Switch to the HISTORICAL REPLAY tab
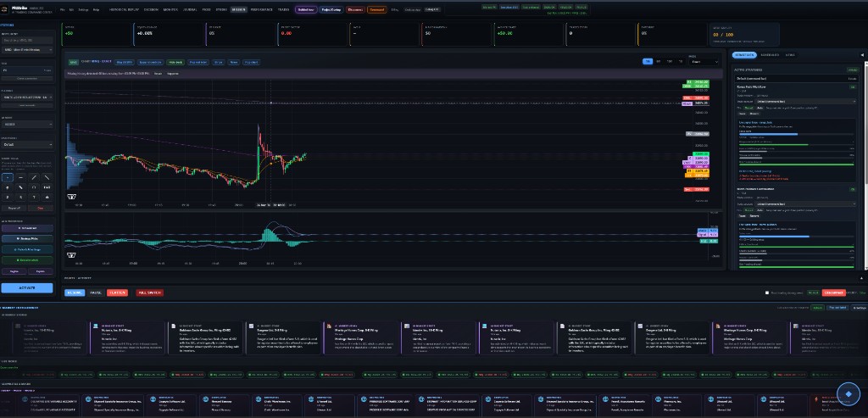This screenshot has width=868, height=418. click(125, 10)
